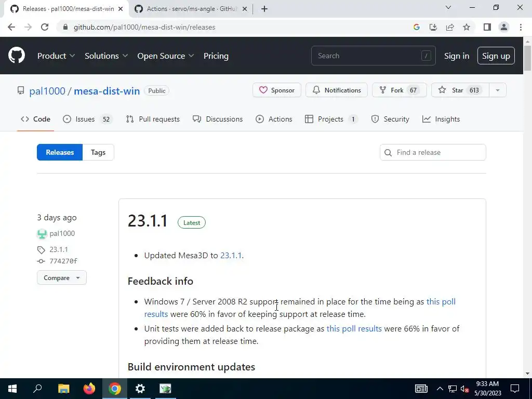Expand the Product menu
532x399 pixels.
coord(56,56)
